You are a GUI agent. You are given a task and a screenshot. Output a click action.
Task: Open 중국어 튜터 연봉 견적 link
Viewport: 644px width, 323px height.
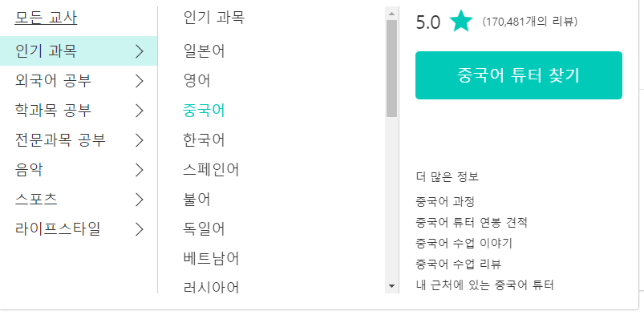[472, 222]
